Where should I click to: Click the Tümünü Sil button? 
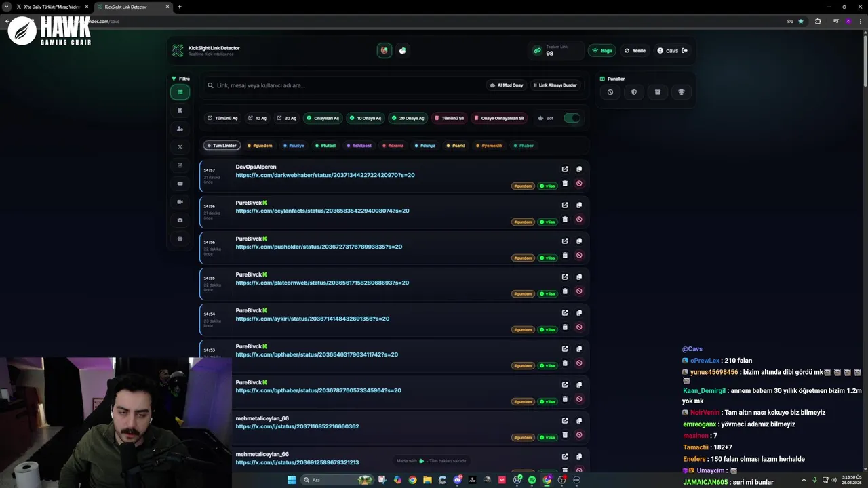[450, 118]
